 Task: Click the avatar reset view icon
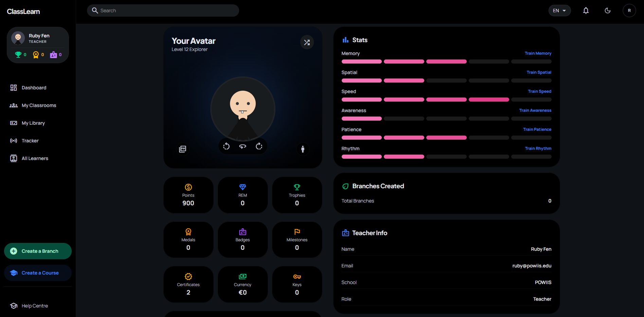[x=243, y=146]
